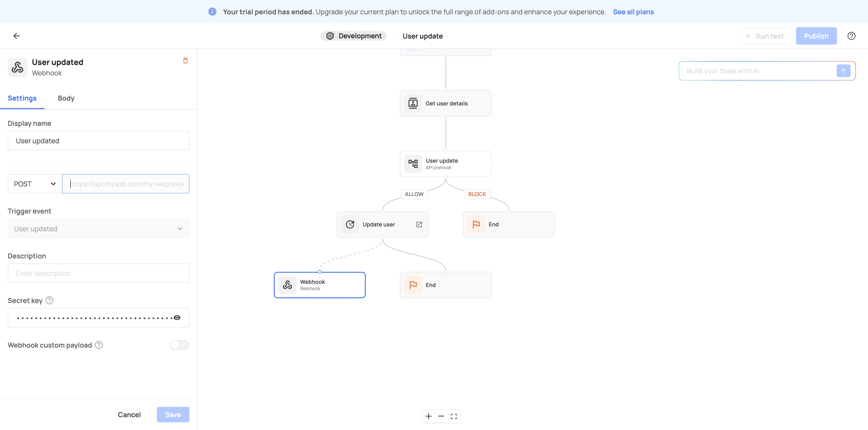Delete the webhook with the trash icon
868x430 pixels.
point(185,61)
